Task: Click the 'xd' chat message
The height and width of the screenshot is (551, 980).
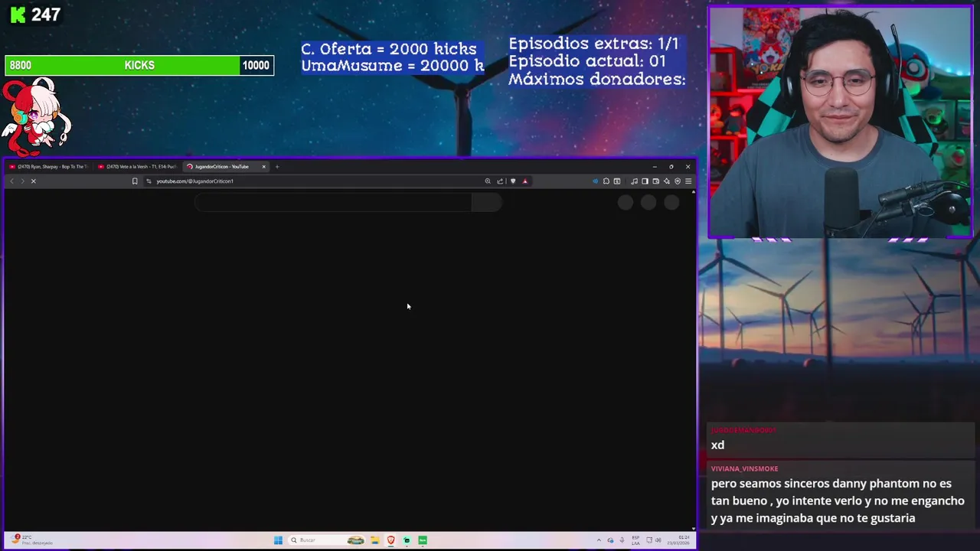Action: [x=717, y=445]
